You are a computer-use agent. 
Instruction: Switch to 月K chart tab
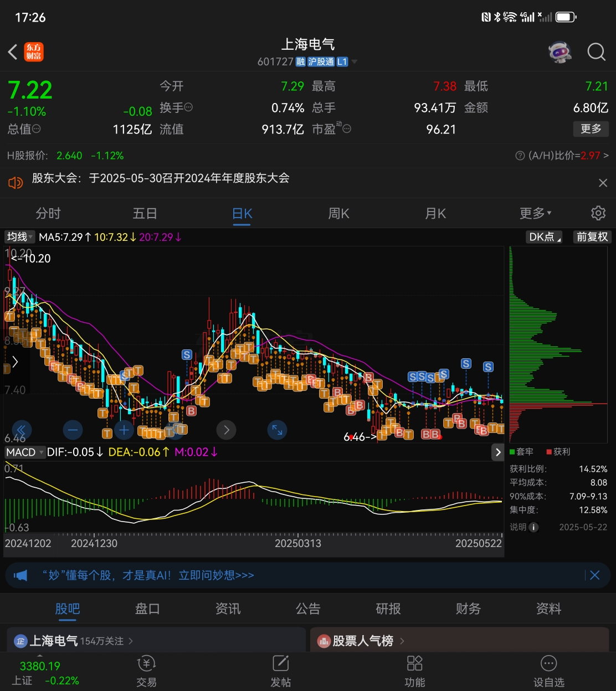point(436,213)
